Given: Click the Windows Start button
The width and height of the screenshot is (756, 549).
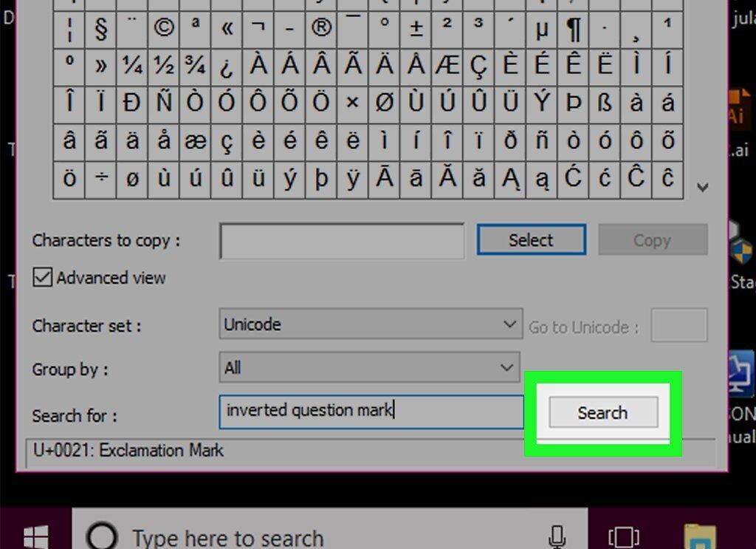Looking at the screenshot, I should [35, 536].
